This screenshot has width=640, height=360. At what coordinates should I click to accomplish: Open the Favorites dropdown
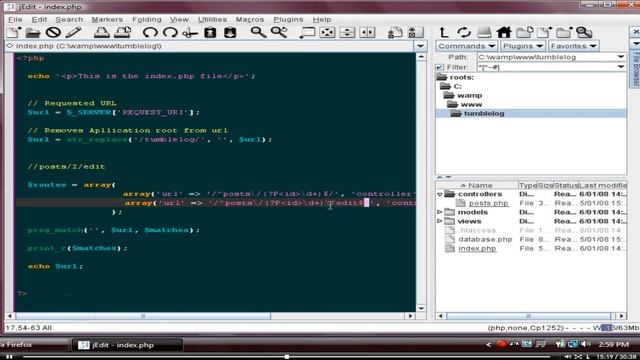click(573, 46)
